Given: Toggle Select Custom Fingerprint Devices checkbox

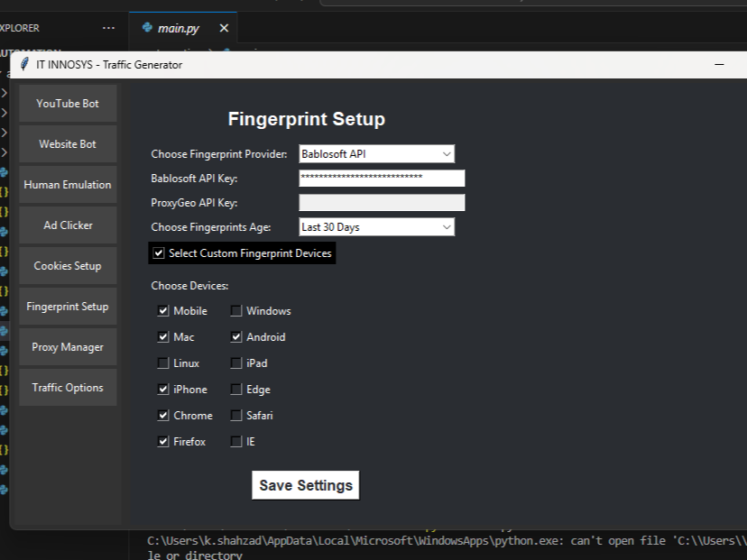Looking at the screenshot, I should [x=159, y=253].
